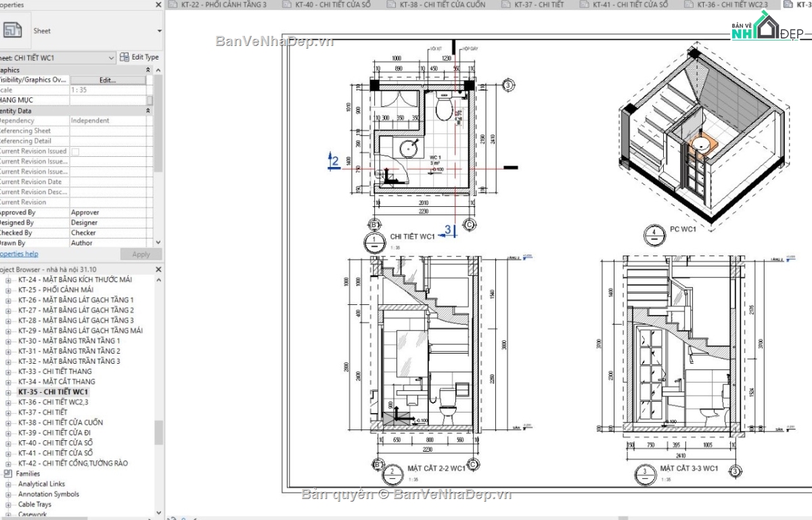Expand the KT-24 tree node
This screenshot has width=812, height=520.
pos(9,280)
